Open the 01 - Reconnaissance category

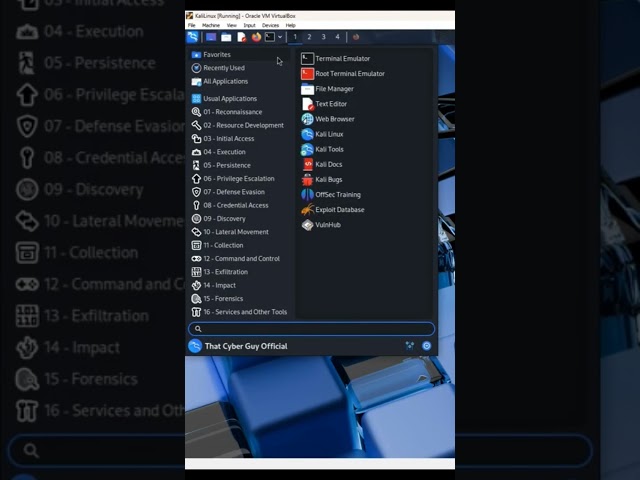240,112
